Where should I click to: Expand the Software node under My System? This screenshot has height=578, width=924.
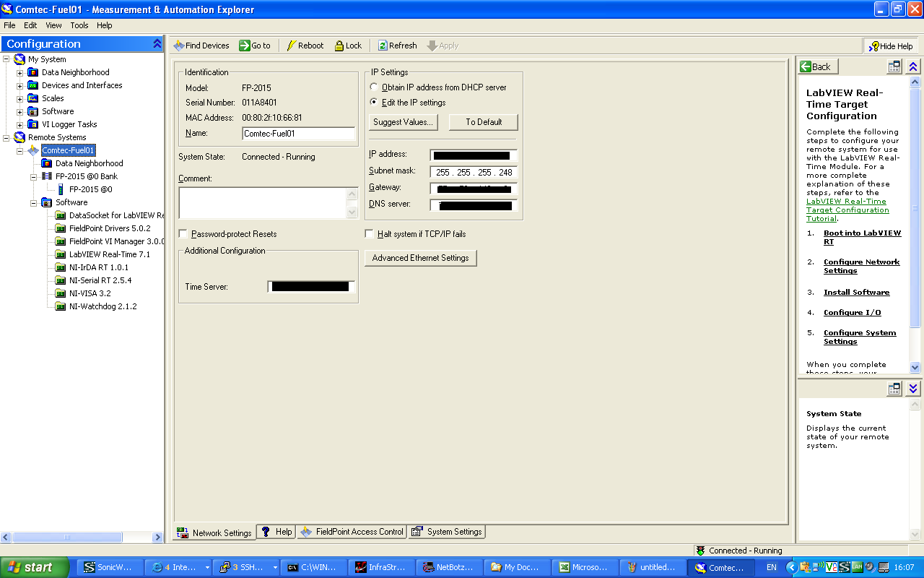(20, 111)
